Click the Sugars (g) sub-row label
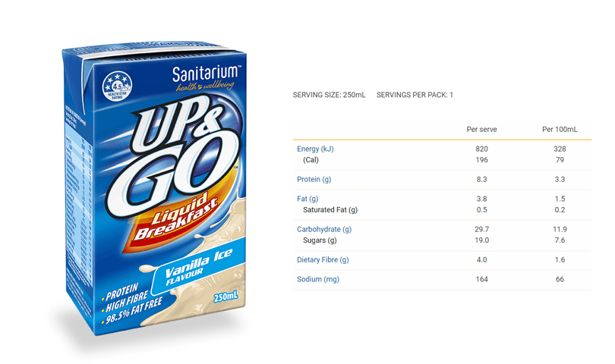The image size is (615, 364). click(x=319, y=240)
